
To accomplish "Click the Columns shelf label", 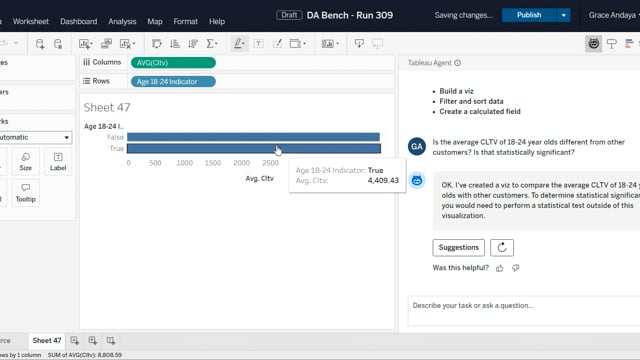I will (102, 62).
